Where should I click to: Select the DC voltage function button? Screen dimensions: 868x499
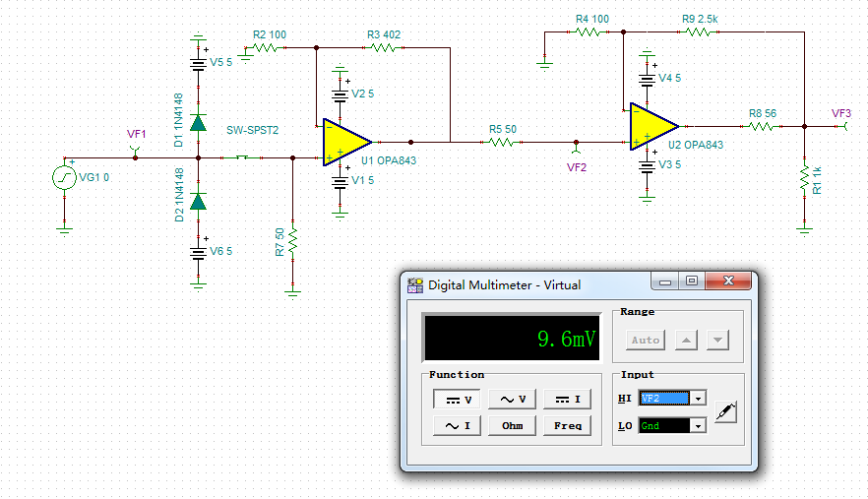tap(457, 400)
